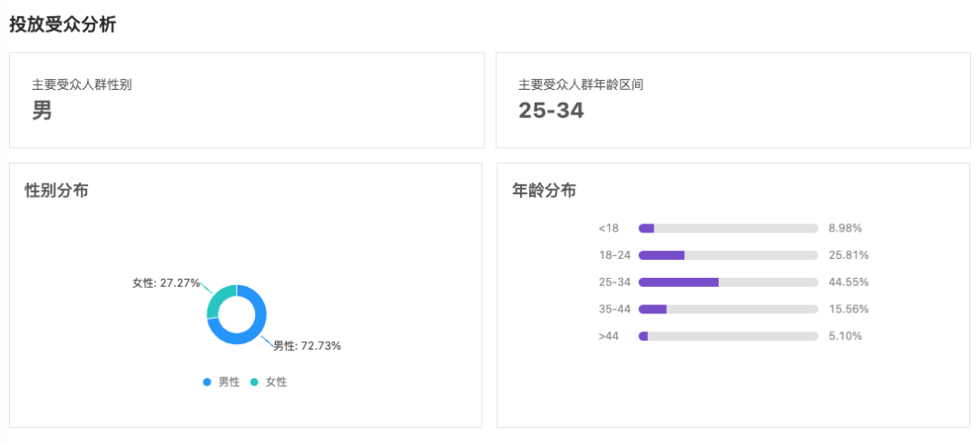Click the 8.98% percentage value
Image resolution: width=980 pixels, height=445 pixels.
[845, 228]
